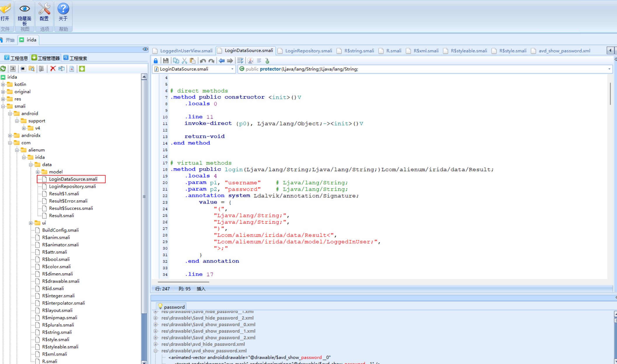
Task: Click the editor horizontal scrollbar thumb
Action: point(183,282)
